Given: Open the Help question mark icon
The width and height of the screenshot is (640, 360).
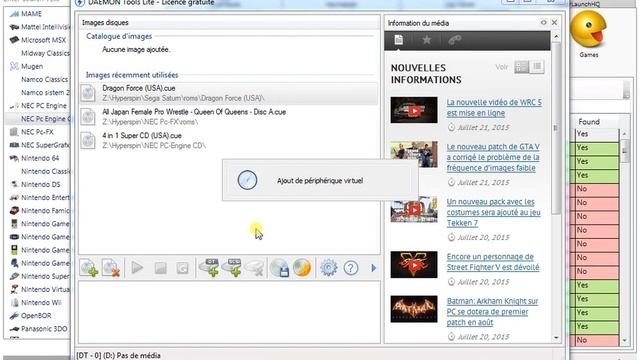Looking at the screenshot, I should (x=351, y=268).
